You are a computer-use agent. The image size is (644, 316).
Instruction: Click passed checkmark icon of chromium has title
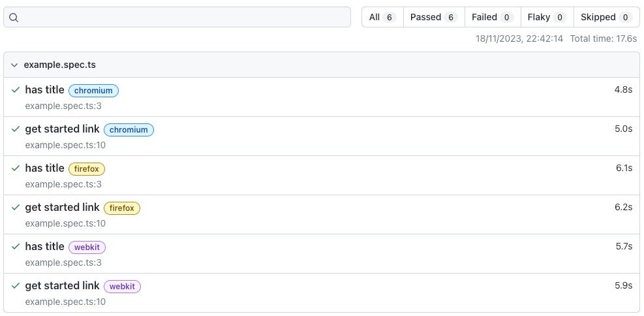pyautogui.click(x=16, y=89)
